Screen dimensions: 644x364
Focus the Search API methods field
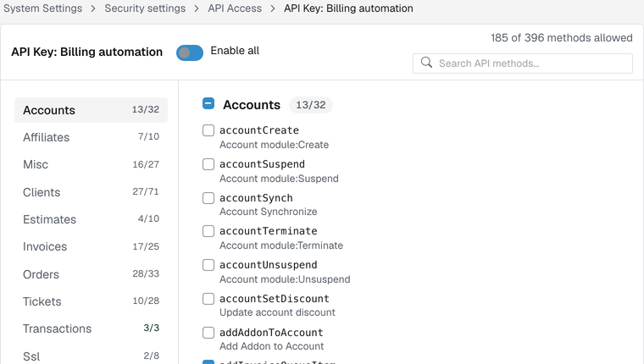pyautogui.click(x=523, y=63)
